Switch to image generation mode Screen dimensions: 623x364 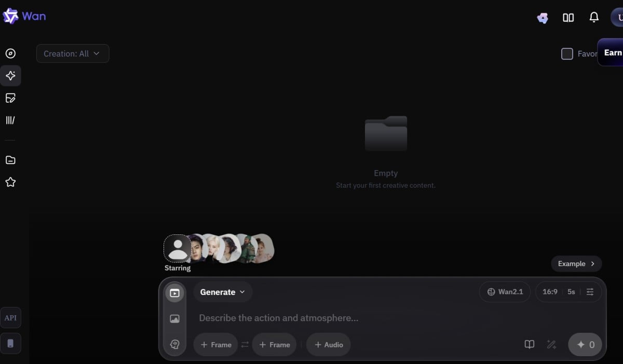174,319
